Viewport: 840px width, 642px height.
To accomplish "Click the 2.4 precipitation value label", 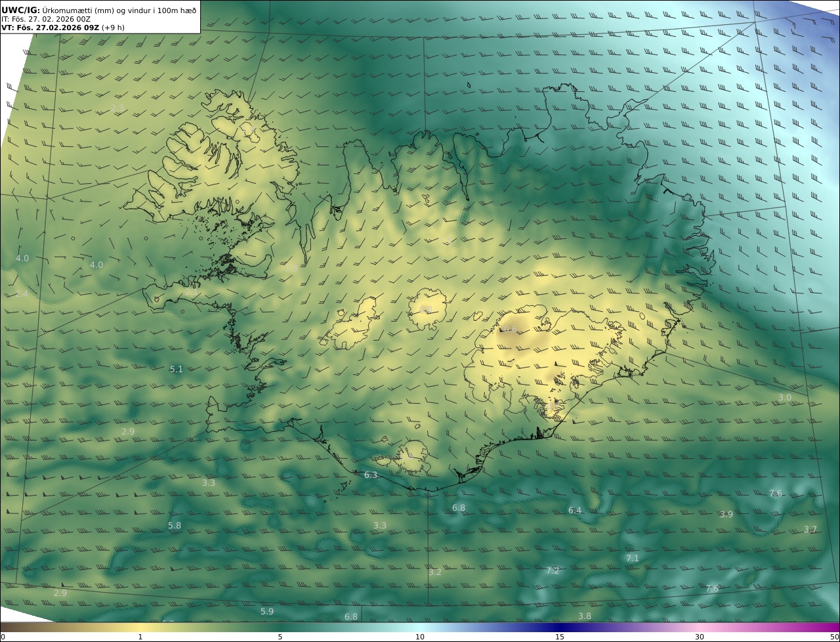I will pos(22,293).
